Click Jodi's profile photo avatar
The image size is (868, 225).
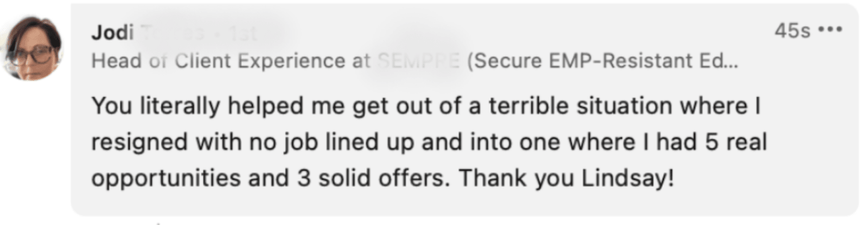[x=32, y=48]
